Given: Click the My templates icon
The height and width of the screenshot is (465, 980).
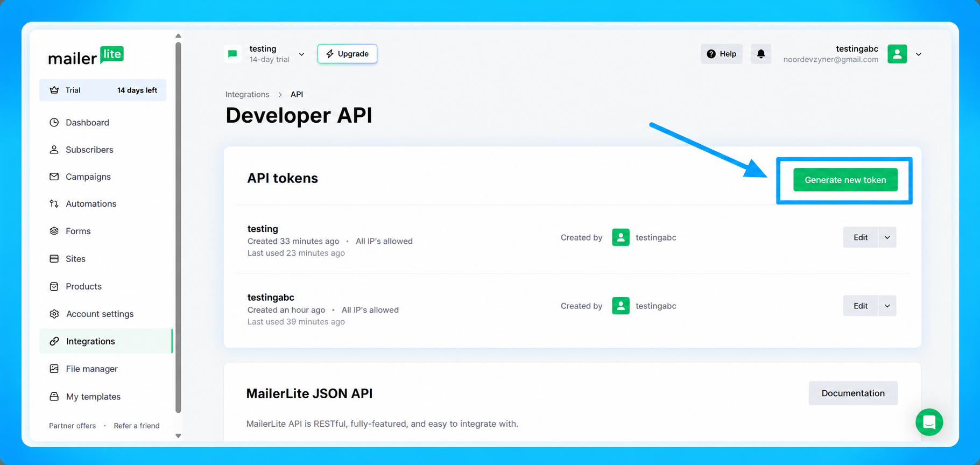Looking at the screenshot, I should (54, 397).
